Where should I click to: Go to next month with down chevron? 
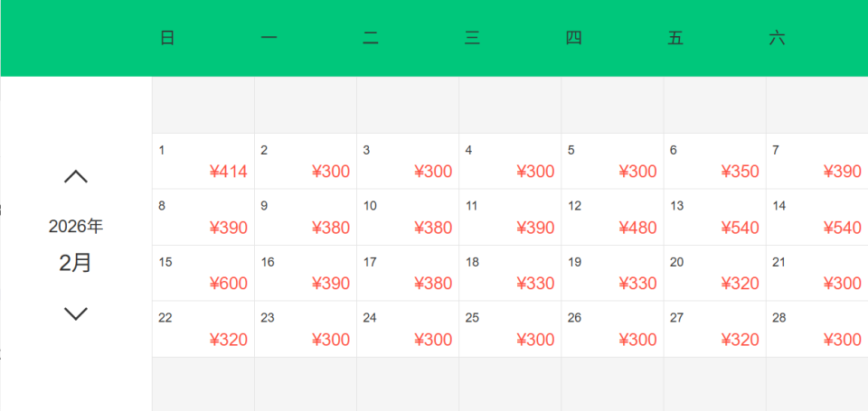(76, 313)
